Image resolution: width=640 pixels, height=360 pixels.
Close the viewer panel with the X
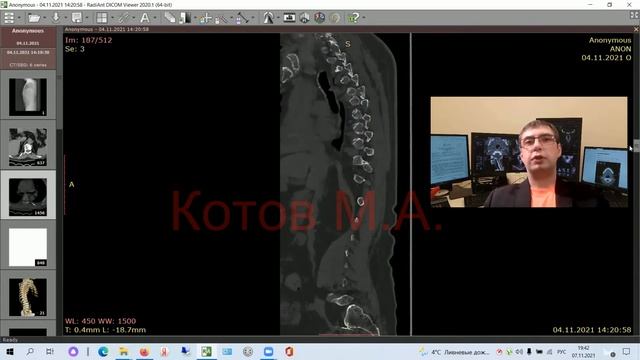click(636, 29)
